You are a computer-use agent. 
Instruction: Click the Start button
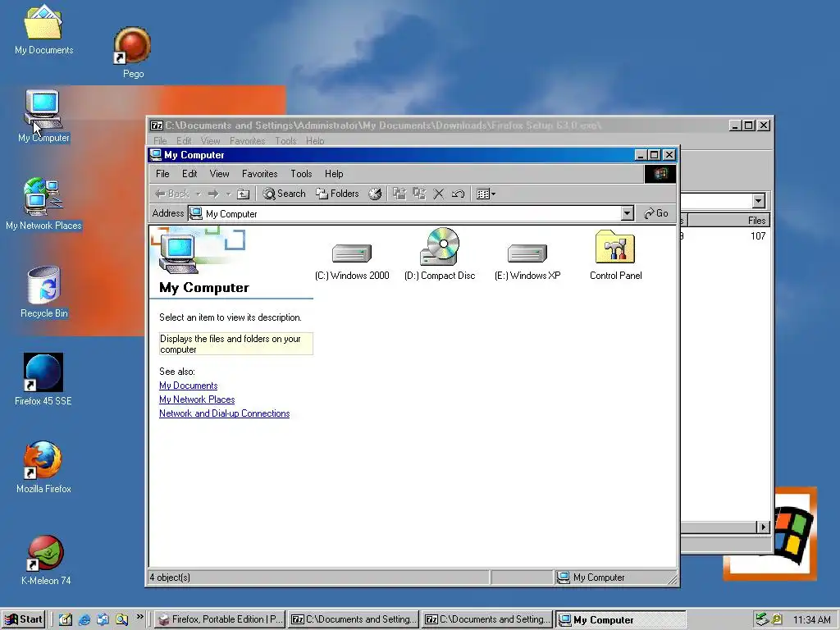coord(23,619)
